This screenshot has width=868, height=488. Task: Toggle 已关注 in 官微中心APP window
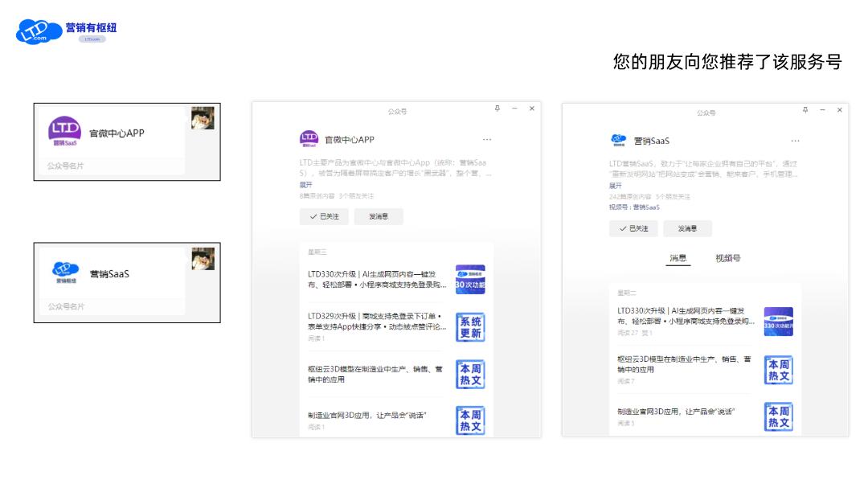[x=324, y=216]
